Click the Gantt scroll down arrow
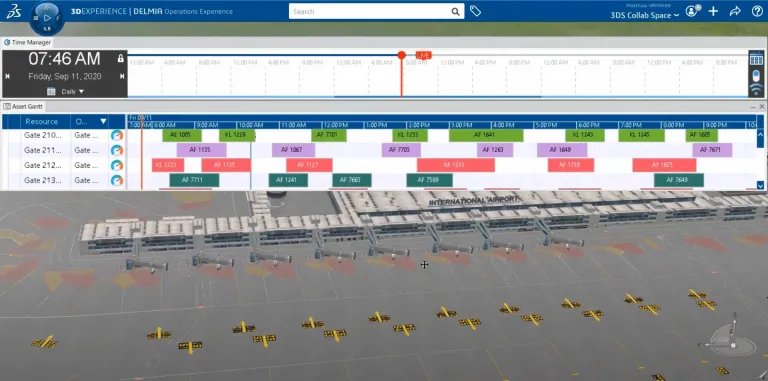Screen dimensions: 768x381 pyautogui.click(x=760, y=185)
